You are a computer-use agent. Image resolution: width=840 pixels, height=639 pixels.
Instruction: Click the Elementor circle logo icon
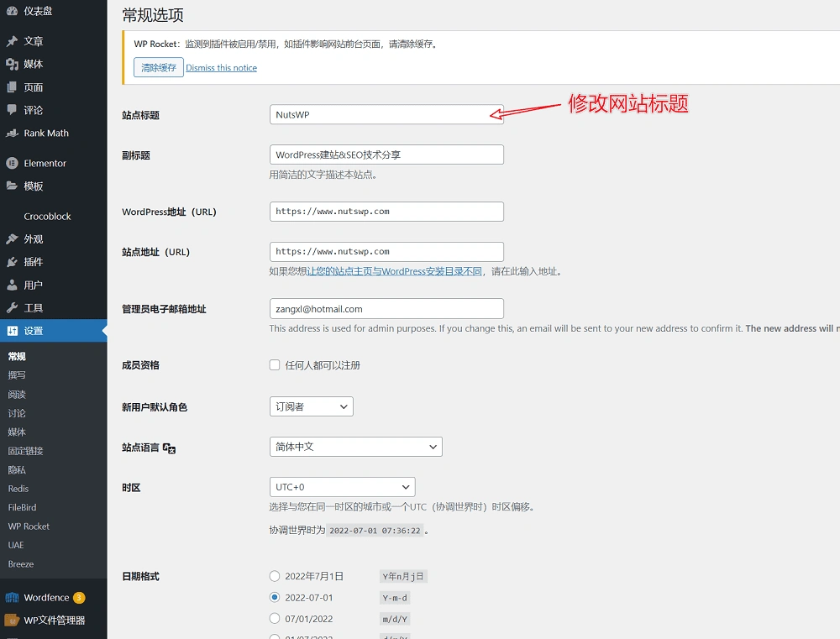pos(12,163)
